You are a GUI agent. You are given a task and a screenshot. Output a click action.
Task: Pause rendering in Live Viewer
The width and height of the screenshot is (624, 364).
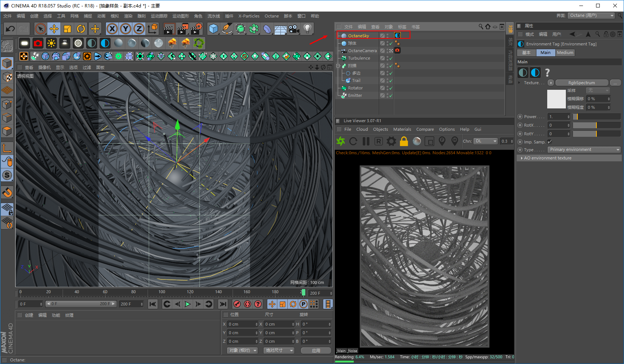click(x=366, y=141)
